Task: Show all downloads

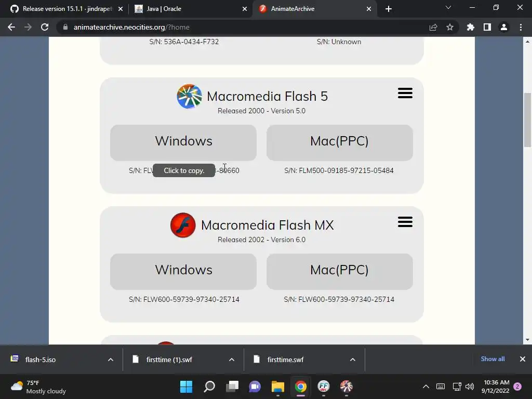Action: point(493,359)
